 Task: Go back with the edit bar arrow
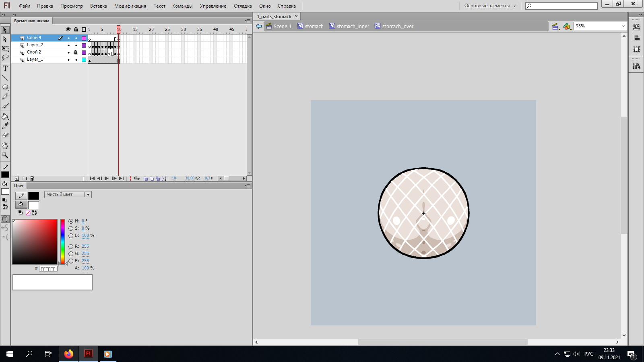[259, 26]
